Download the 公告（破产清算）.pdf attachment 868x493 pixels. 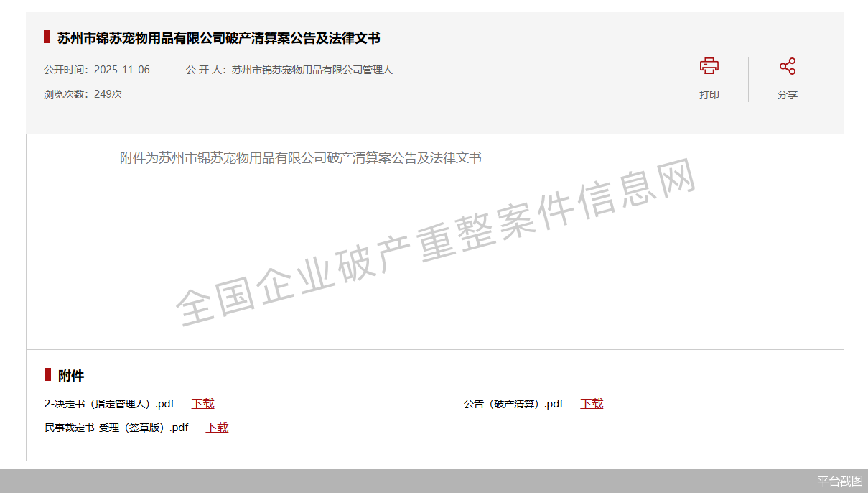[x=592, y=403]
